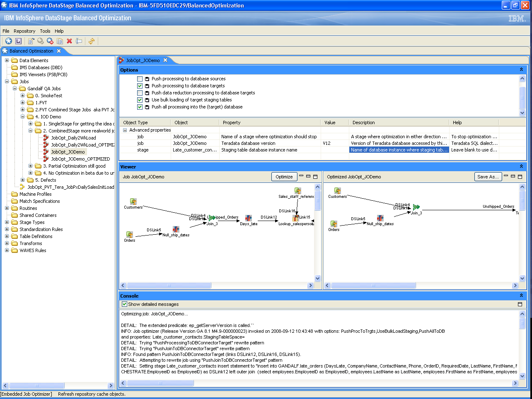Click the greyed-out optimize check toolbar icon
Image resolution: width=532 pixels, height=399 pixels.
coord(41,41)
